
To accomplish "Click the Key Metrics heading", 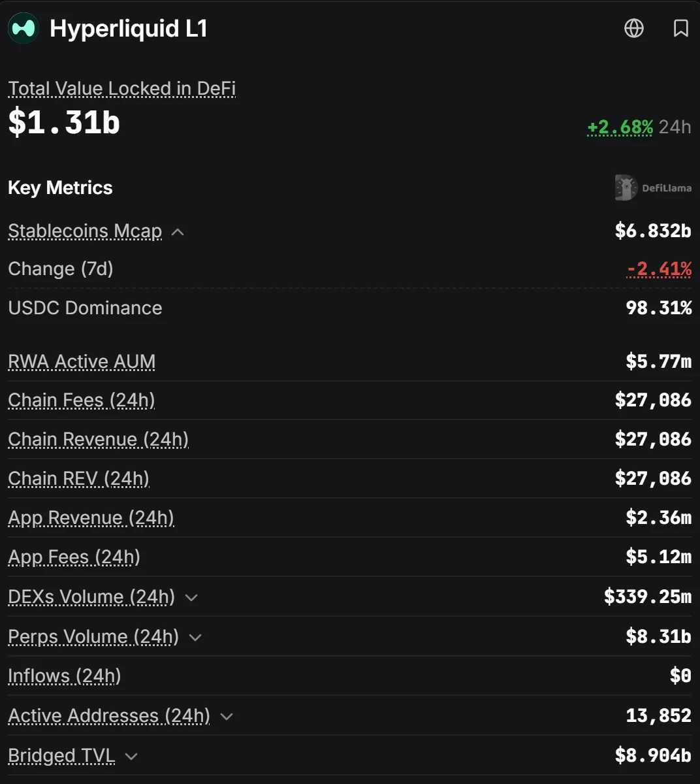I will 60,188.
